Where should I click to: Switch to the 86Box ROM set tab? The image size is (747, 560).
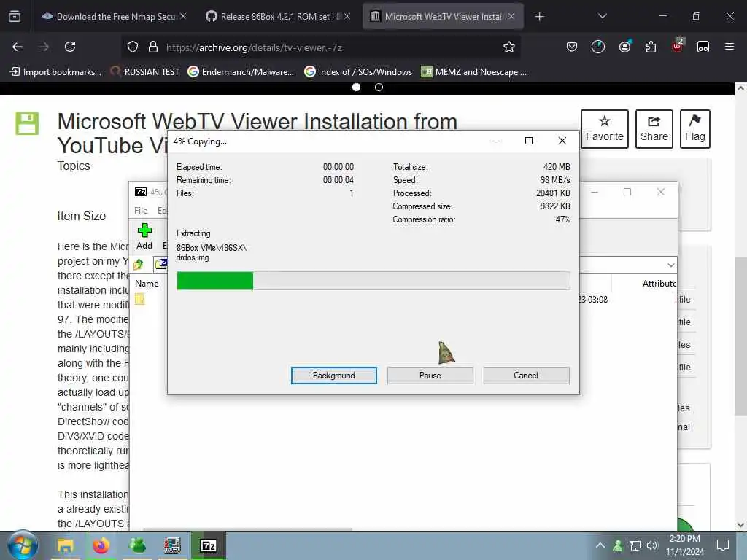279,17
